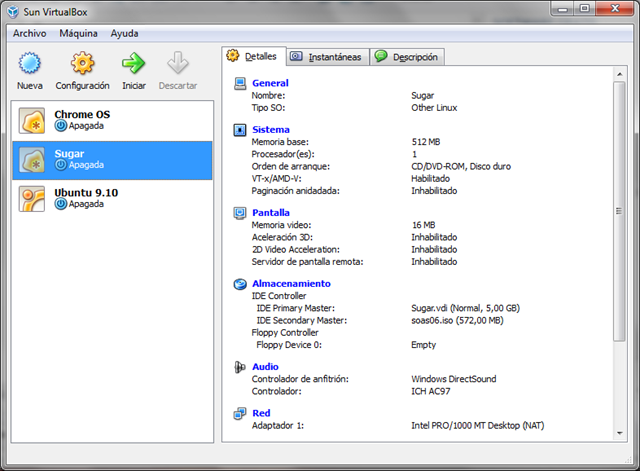Screen dimensions: 640x471
Task: Open the Pantalla settings link
Action: pyautogui.click(x=271, y=213)
